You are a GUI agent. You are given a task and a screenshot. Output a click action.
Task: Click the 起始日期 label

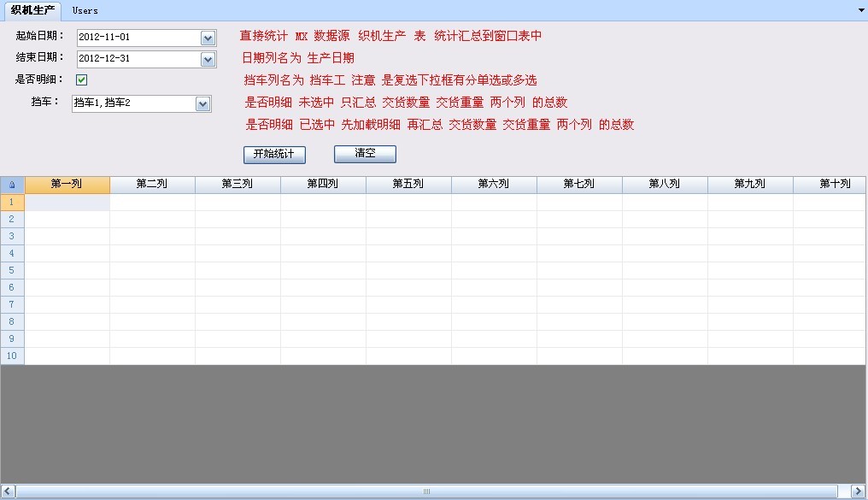point(39,36)
